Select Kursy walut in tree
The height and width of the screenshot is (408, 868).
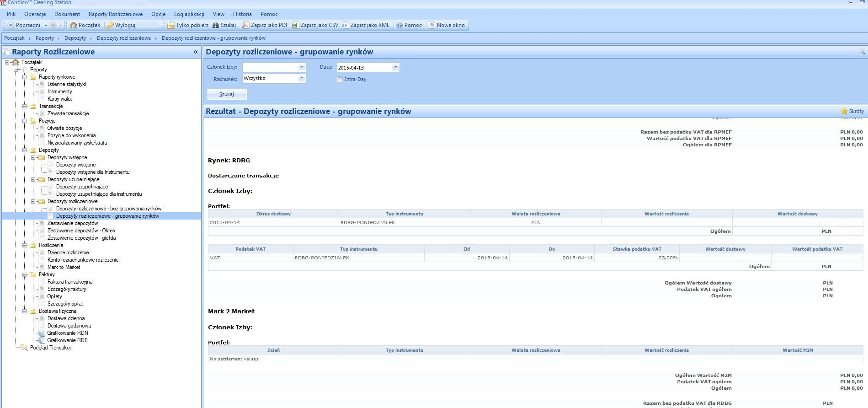[59, 99]
